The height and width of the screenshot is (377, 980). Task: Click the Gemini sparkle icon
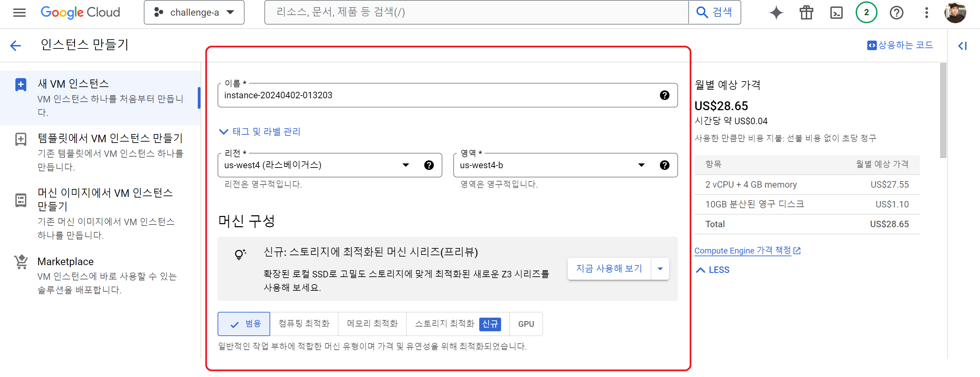(x=776, y=13)
